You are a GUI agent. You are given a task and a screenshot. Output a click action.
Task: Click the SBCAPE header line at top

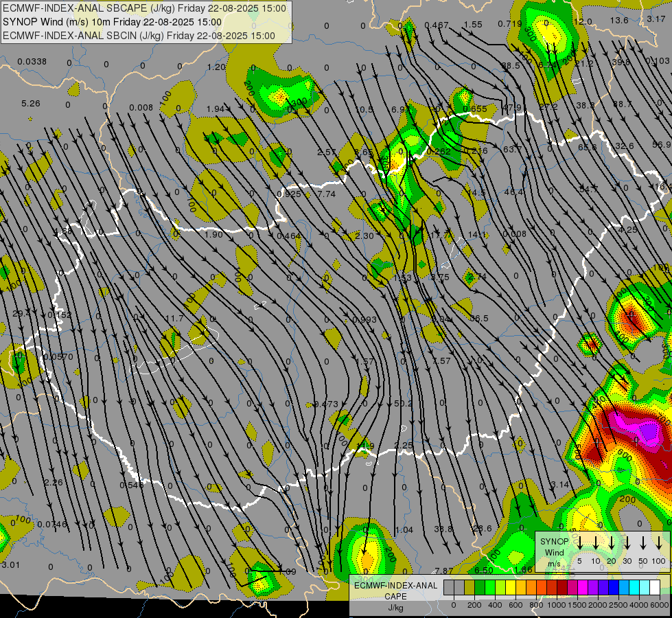click(144, 8)
